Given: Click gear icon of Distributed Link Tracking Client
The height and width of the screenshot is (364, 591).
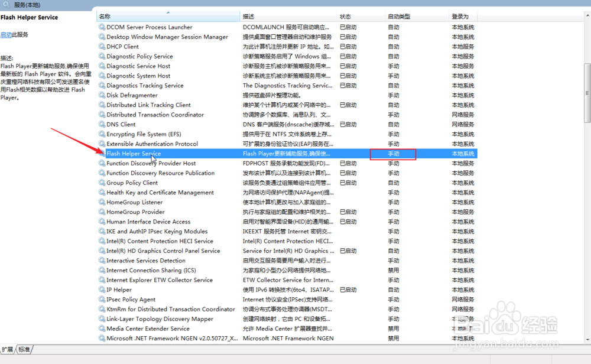Looking at the screenshot, I should click(102, 105).
